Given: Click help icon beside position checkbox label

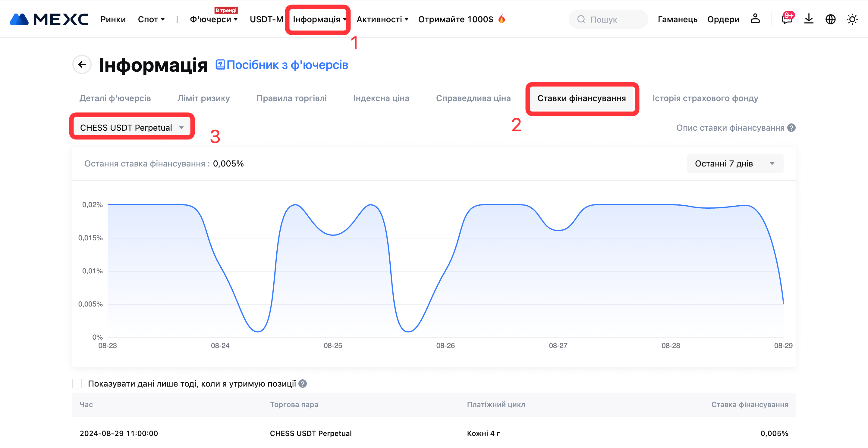Looking at the screenshot, I should click(x=303, y=384).
